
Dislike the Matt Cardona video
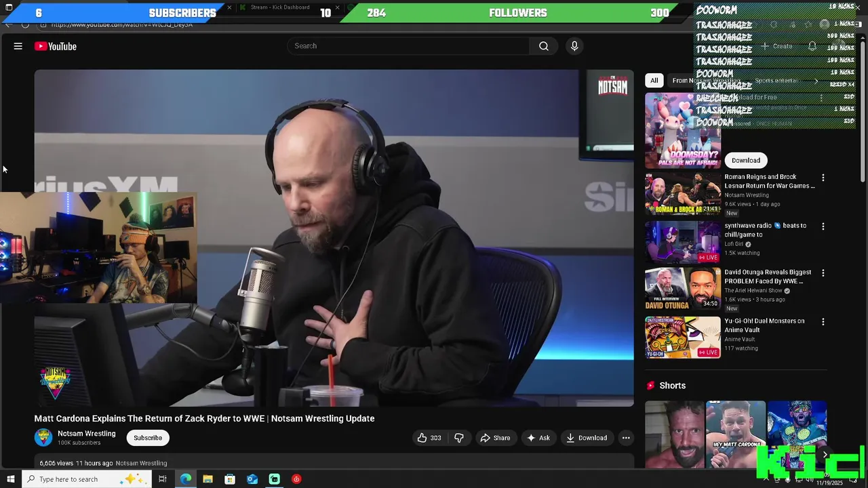pyautogui.click(x=459, y=438)
